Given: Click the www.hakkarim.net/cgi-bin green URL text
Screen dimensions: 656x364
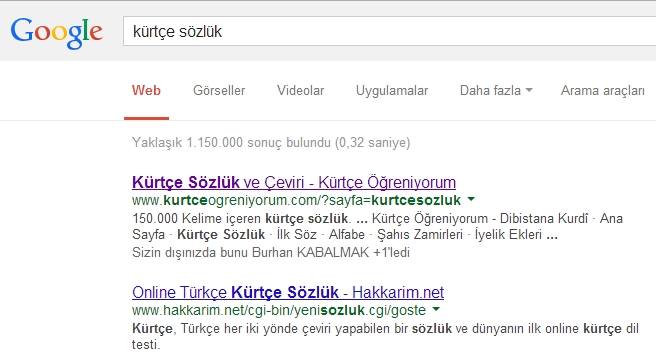Looking at the screenshot, I should pos(279,310).
